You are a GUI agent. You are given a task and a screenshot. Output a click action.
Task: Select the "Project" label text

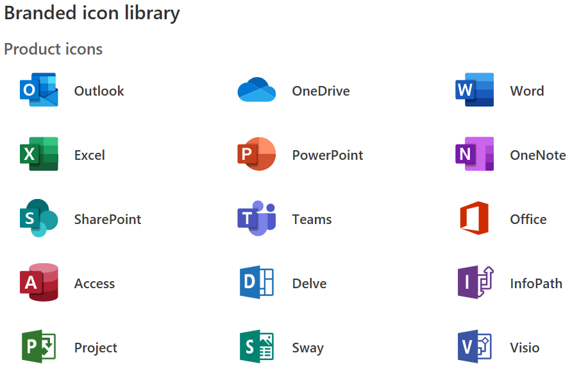(96, 348)
